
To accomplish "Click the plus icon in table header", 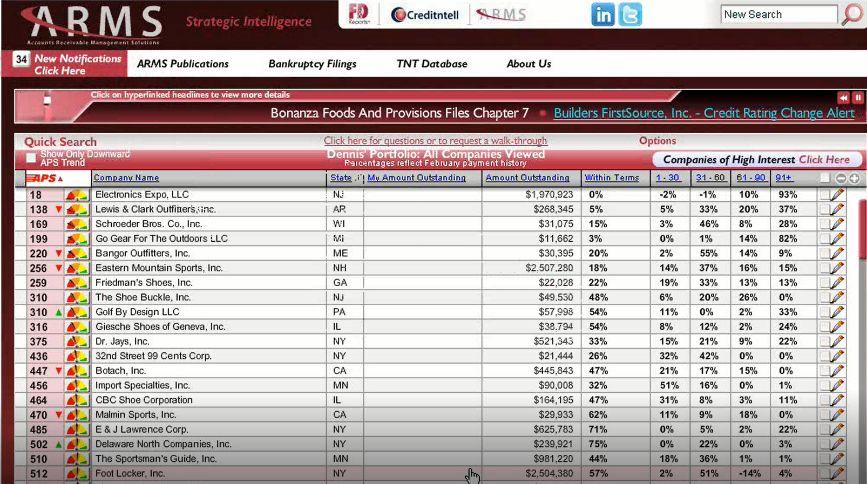I will (x=854, y=178).
